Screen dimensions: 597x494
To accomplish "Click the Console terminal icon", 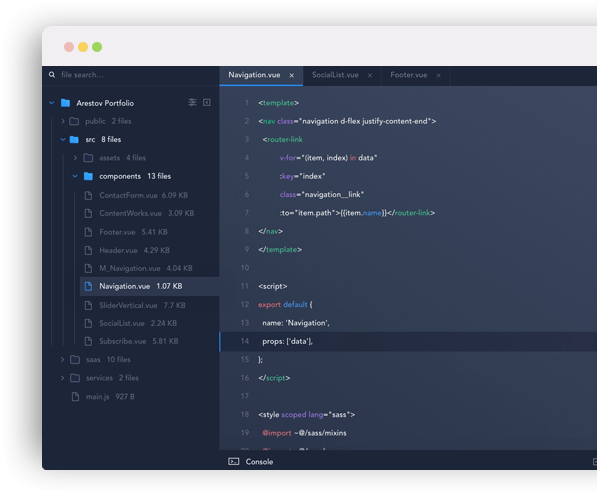I will [x=234, y=462].
